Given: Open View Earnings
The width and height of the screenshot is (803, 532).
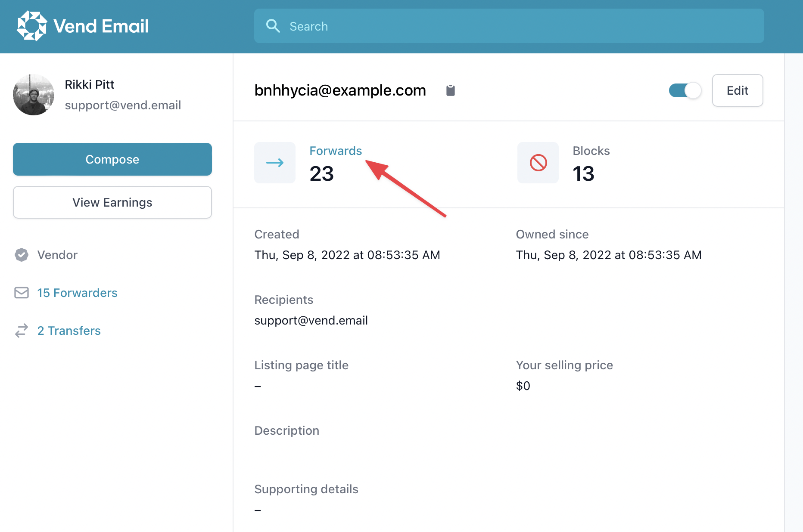Looking at the screenshot, I should coord(112,202).
